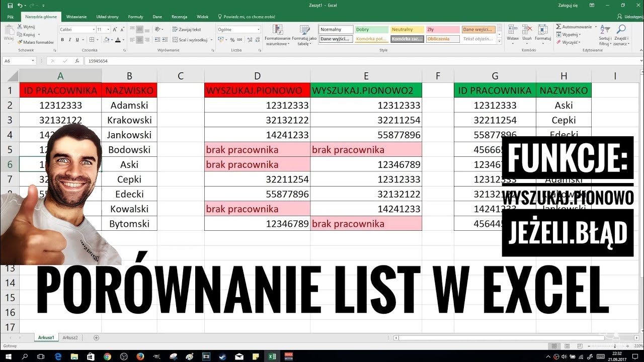Open Wyczyść clear dropdown
The image size is (644, 362).
point(569,42)
